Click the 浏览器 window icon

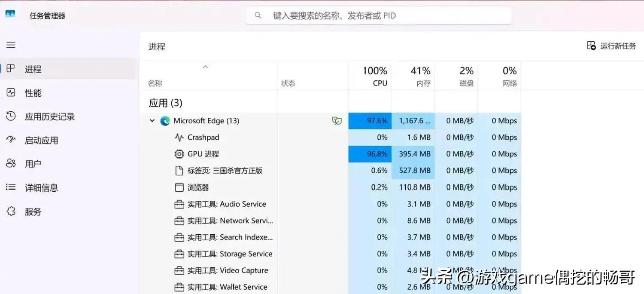pyautogui.click(x=179, y=187)
